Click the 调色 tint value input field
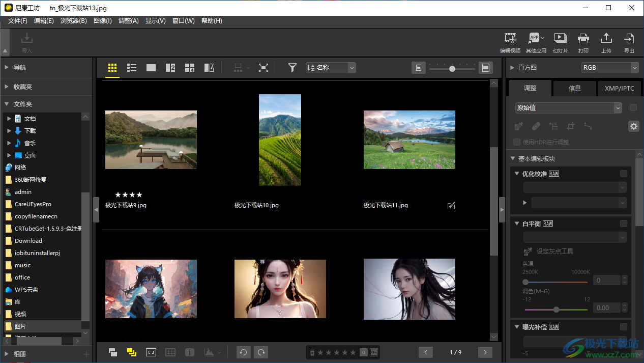 pos(606,308)
